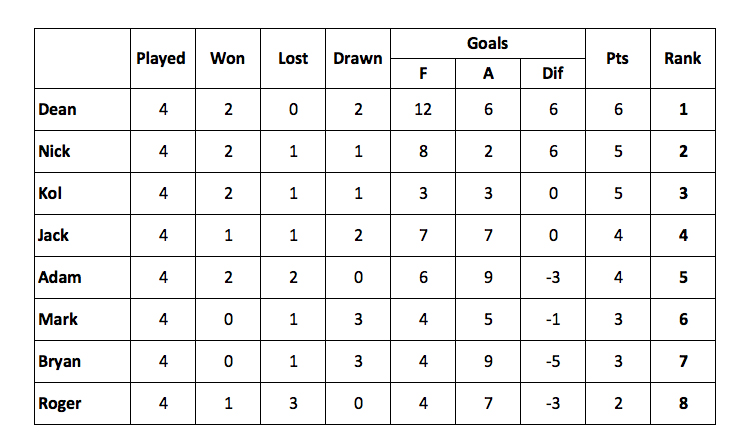Click the Won column header
Screen dimensions: 750x448
[228, 58]
